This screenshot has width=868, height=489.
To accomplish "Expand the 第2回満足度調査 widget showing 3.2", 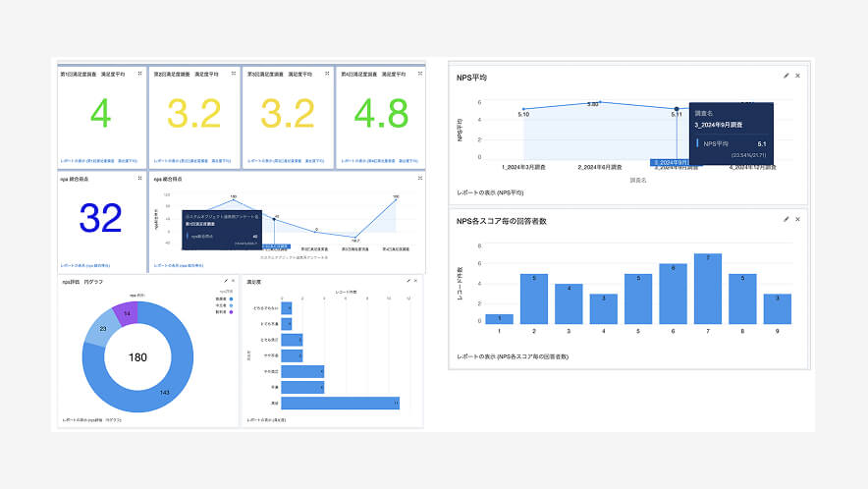I will click(x=233, y=74).
